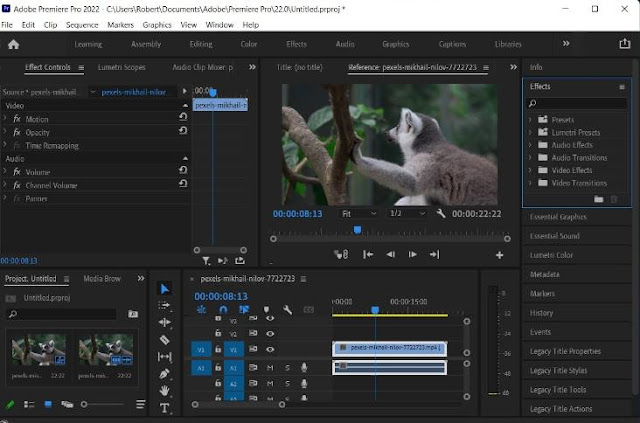
Task: Mute the A1 track
Action: click(x=270, y=368)
